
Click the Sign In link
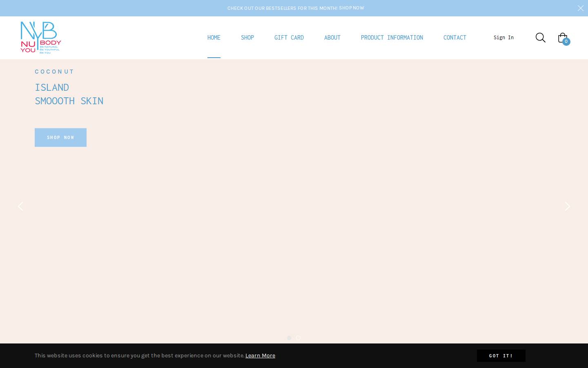tap(503, 37)
